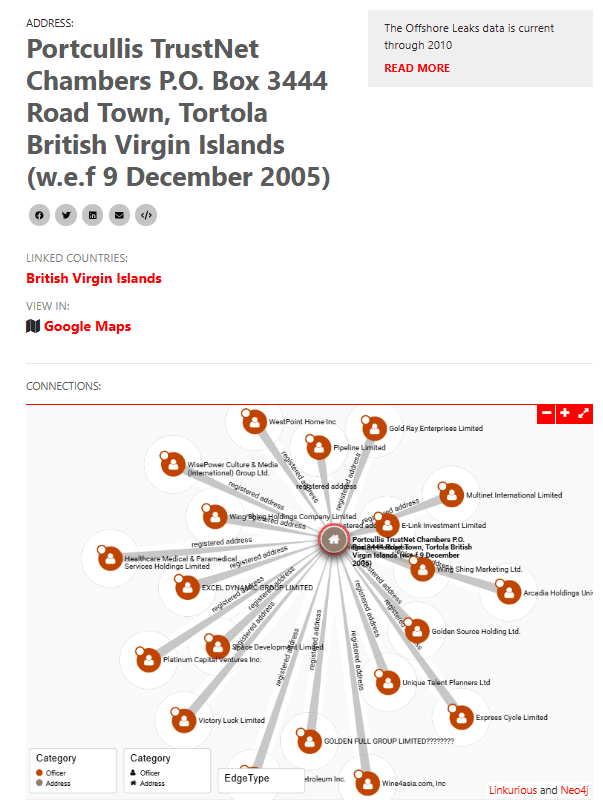Open embed code icon
This screenshot has width=603, height=809.
tap(146, 215)
